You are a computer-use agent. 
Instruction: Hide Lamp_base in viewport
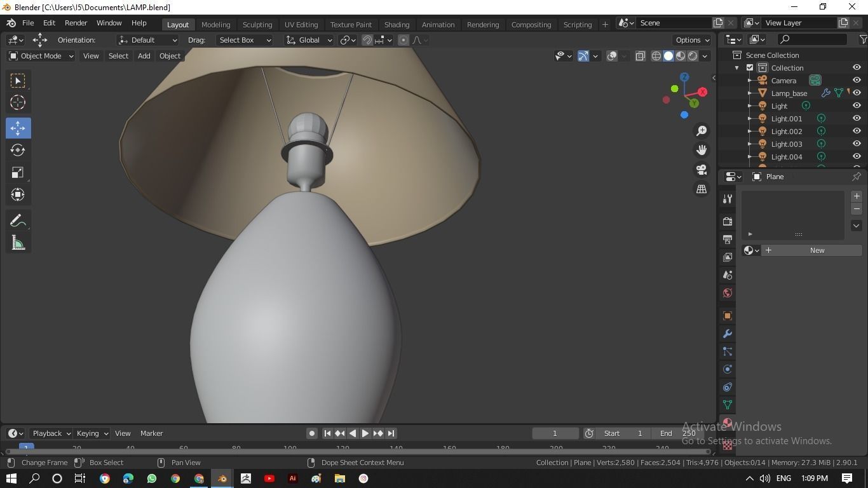[x=857, y=93]
